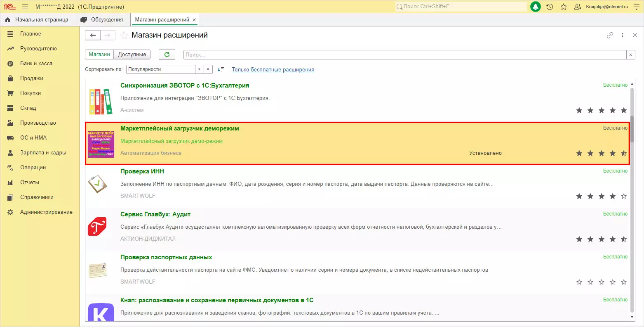Click publisher name АКТИОН-ДИДЖИТАЛ

click(x=148, y=239)
